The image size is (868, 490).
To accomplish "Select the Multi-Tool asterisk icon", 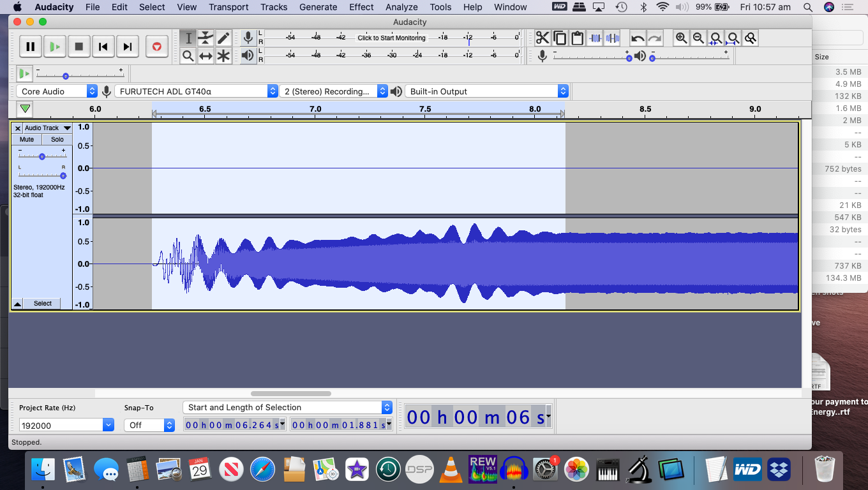I will (223, 56).
